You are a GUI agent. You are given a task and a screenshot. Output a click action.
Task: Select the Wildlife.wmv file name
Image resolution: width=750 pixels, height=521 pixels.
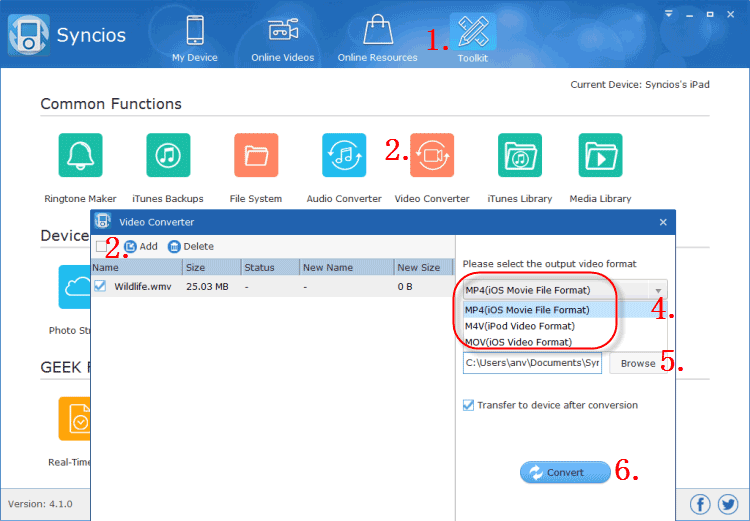143,287
